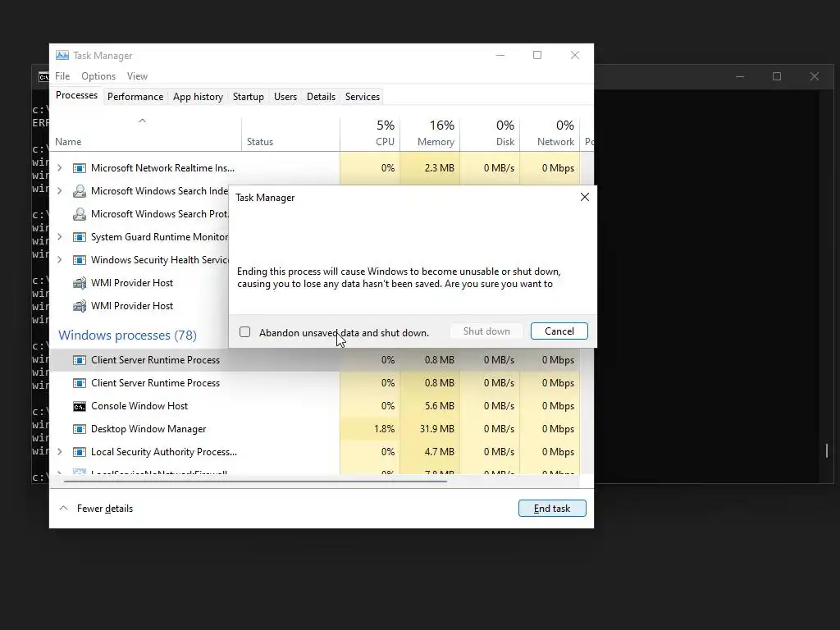Minimize the Task Manager window

click(500, 55)
